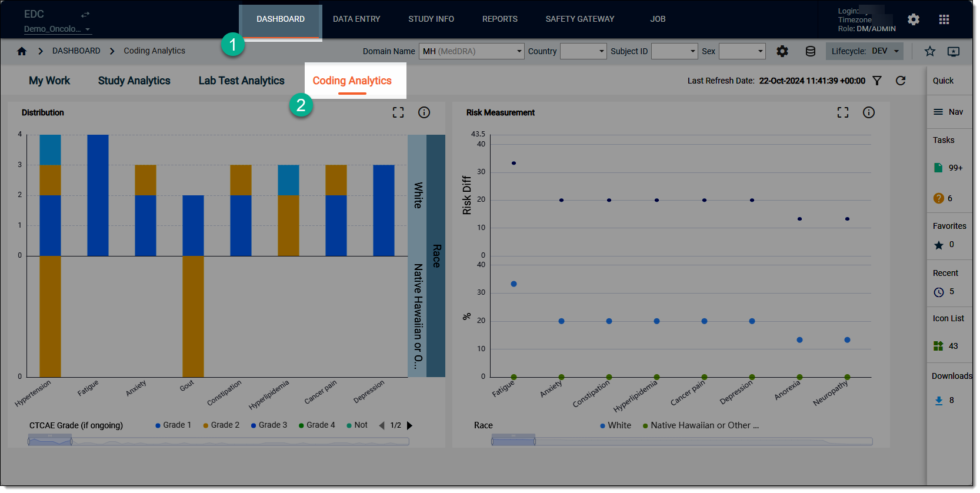The height and width of the screenshot is (493, 980).
Task: Toggle White legend series in Risk Measurement
Action: point(615,425)
